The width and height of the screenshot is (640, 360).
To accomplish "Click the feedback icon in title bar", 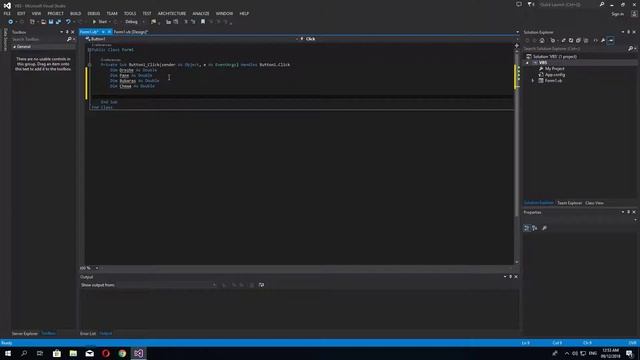I will (519, 4).
